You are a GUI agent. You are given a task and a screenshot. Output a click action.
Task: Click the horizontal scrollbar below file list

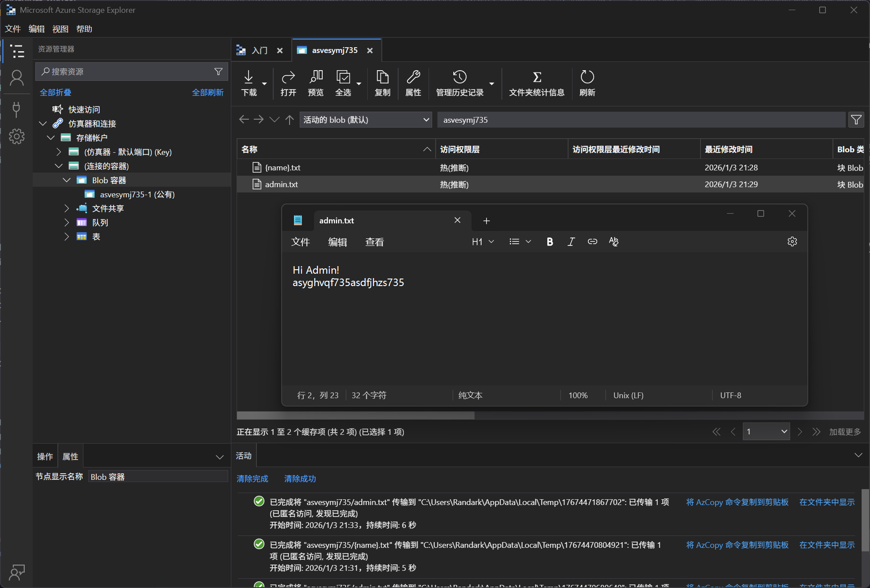pos(355,415)
